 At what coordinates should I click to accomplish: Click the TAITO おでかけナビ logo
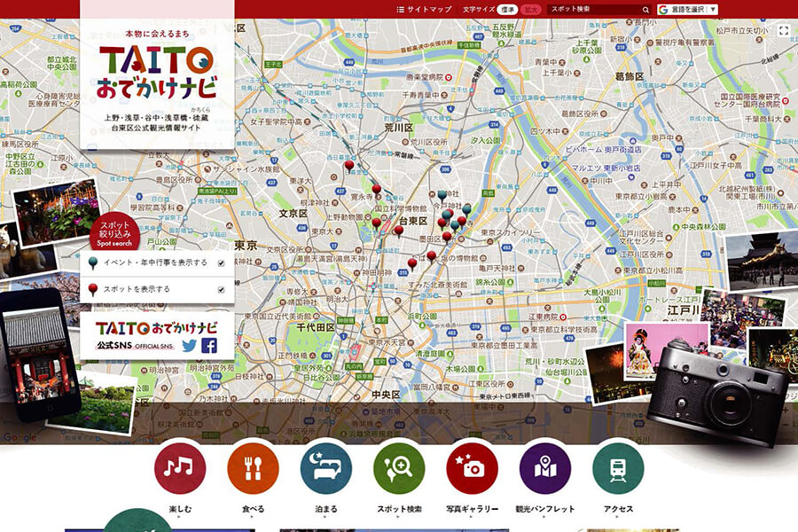(157, 72)
